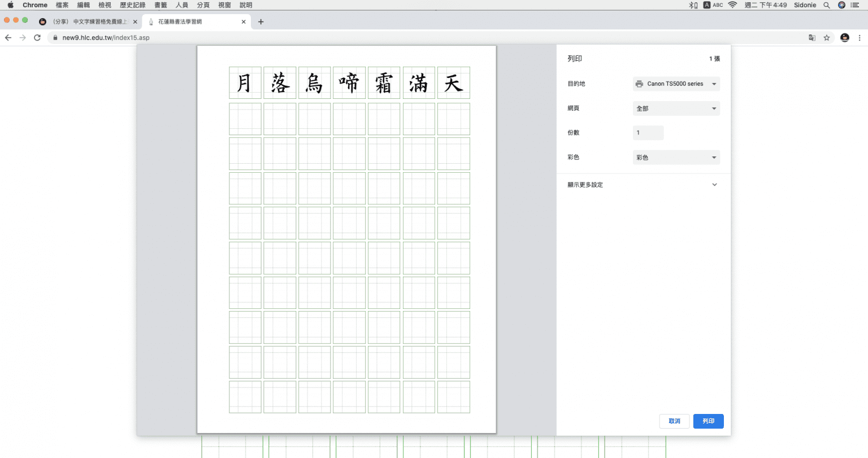Viewport: 868px width, 458px height.
Task: Open the Siri icon in menu bar
Action: [x=841, y=5]
